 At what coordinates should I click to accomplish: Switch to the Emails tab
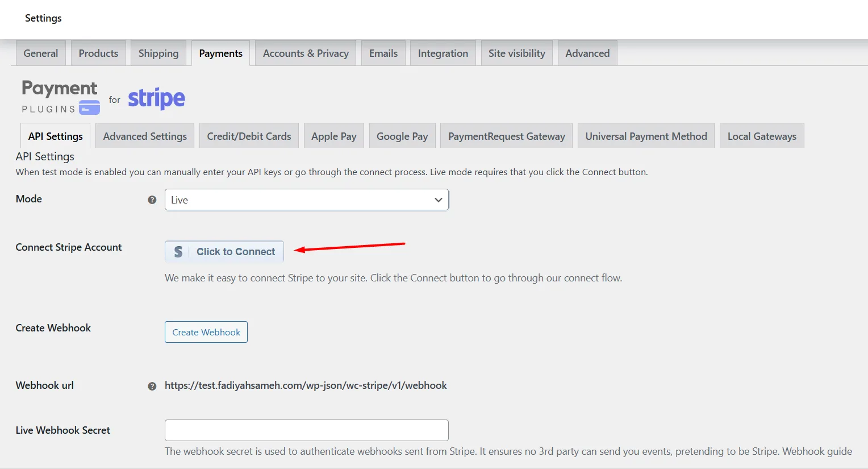click(383, 53)
